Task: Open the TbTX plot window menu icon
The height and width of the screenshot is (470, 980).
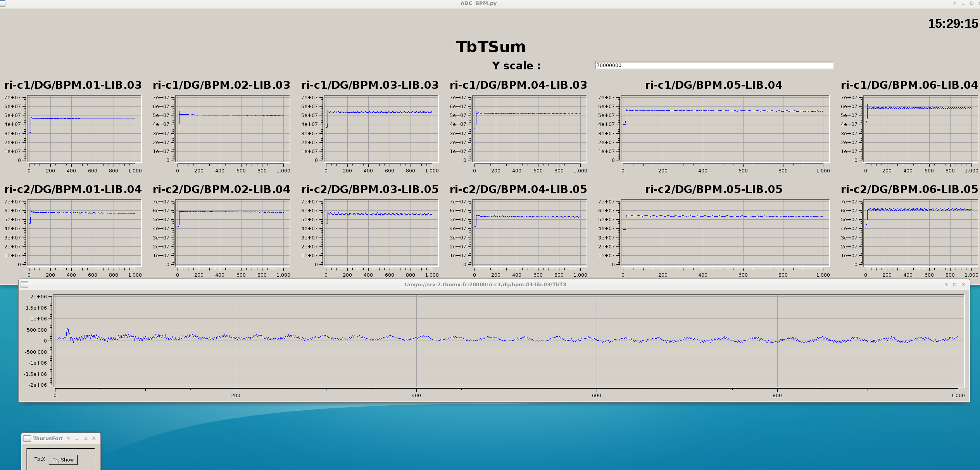Action: (24, 284)
